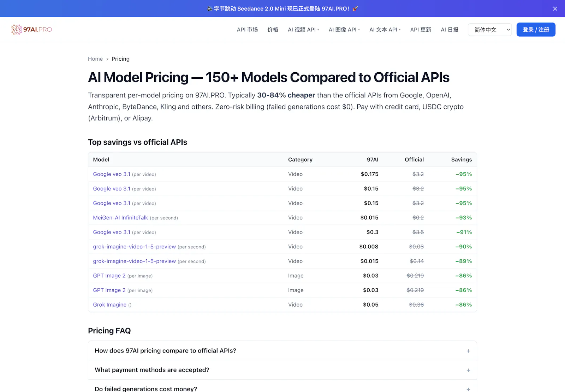The height and width of the screenshot is (392, 565).
Task: Click the 97AI price column header
Action: tap(373, 159)
